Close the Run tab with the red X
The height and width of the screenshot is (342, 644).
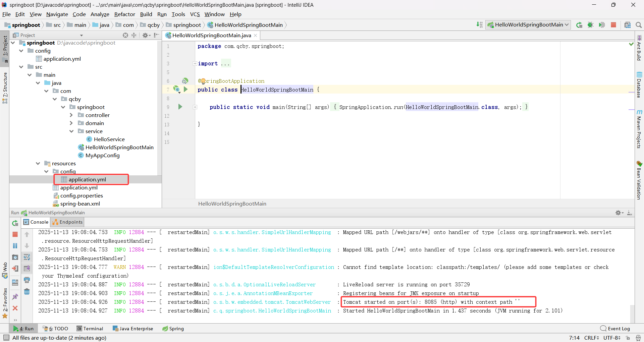point(15,308)
